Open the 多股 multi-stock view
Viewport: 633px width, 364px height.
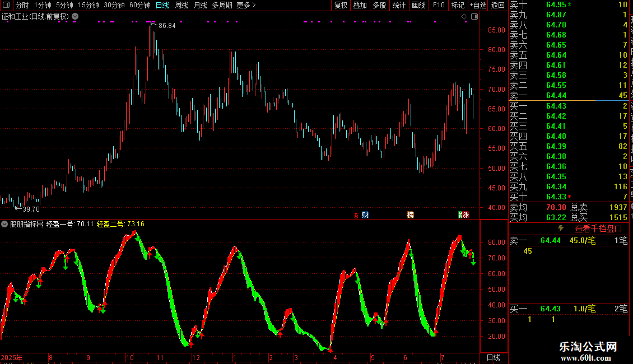[379, 5]
